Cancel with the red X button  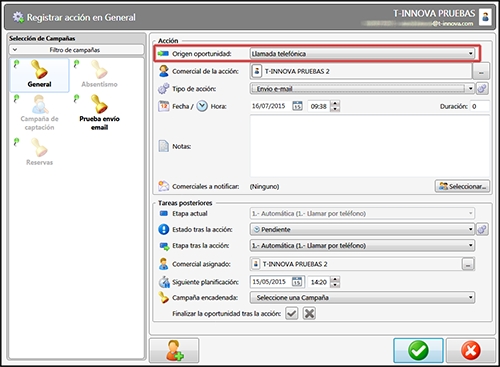click(x=471, y=350)
